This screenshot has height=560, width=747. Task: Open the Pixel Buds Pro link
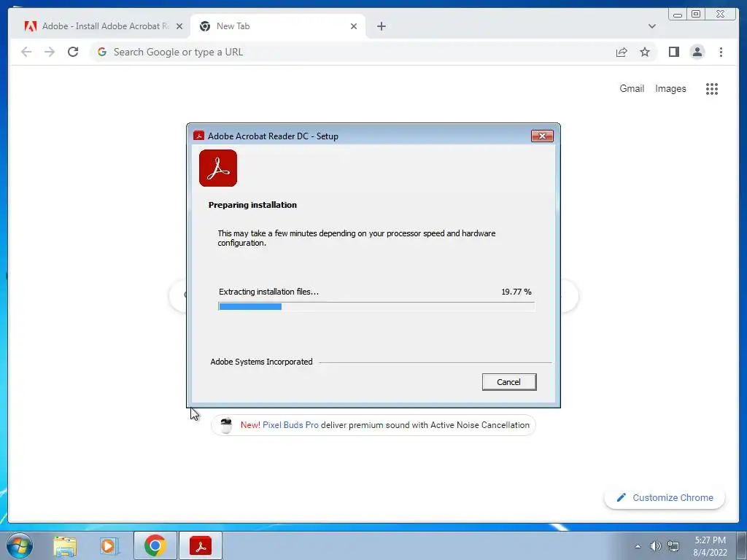coord(290,425)
